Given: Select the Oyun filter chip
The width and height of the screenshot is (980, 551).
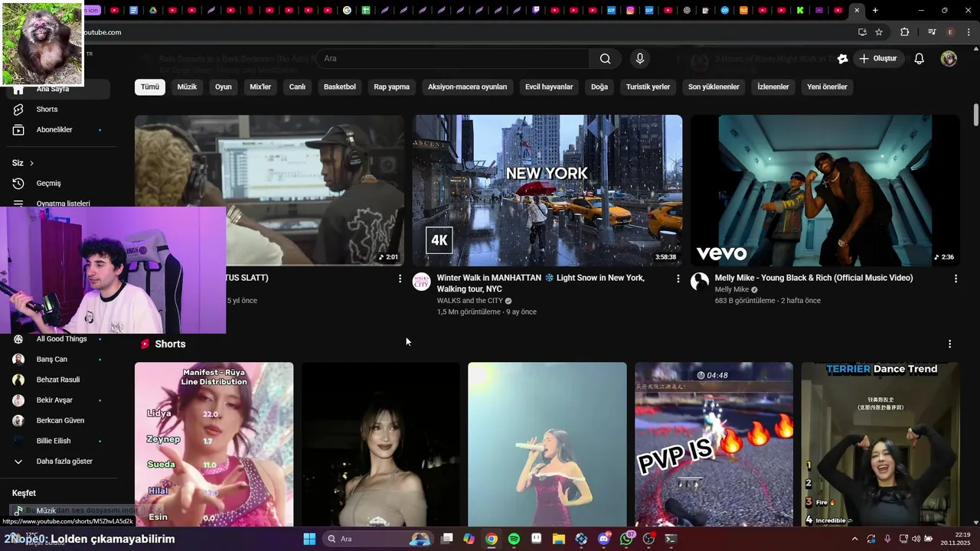Looking at the screenshot, I should pyautogui.click(x=224, y=87).
